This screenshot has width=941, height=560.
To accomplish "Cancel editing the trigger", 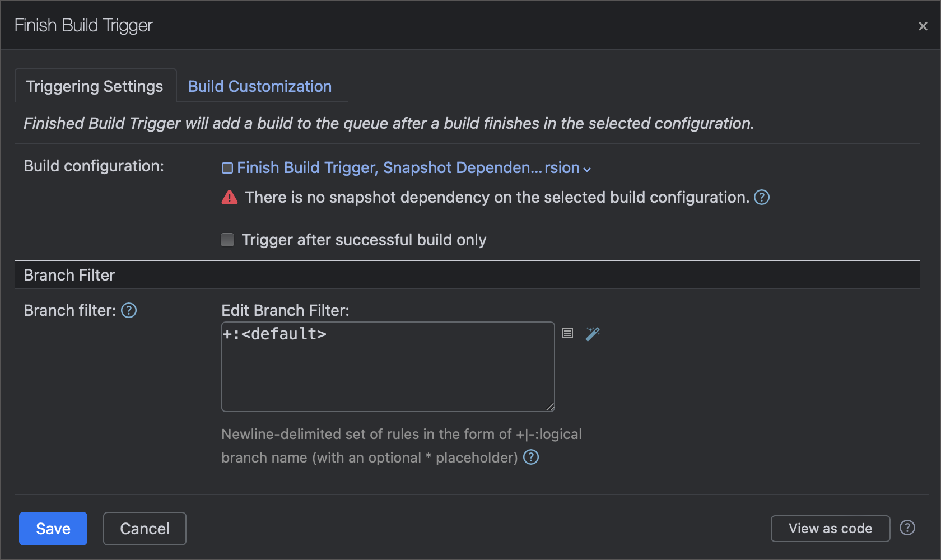I will coord(144,528).
